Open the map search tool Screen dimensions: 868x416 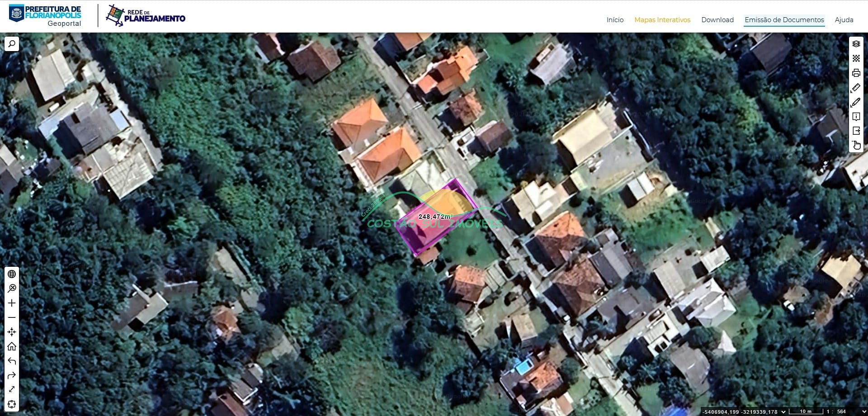click(12, 44)
